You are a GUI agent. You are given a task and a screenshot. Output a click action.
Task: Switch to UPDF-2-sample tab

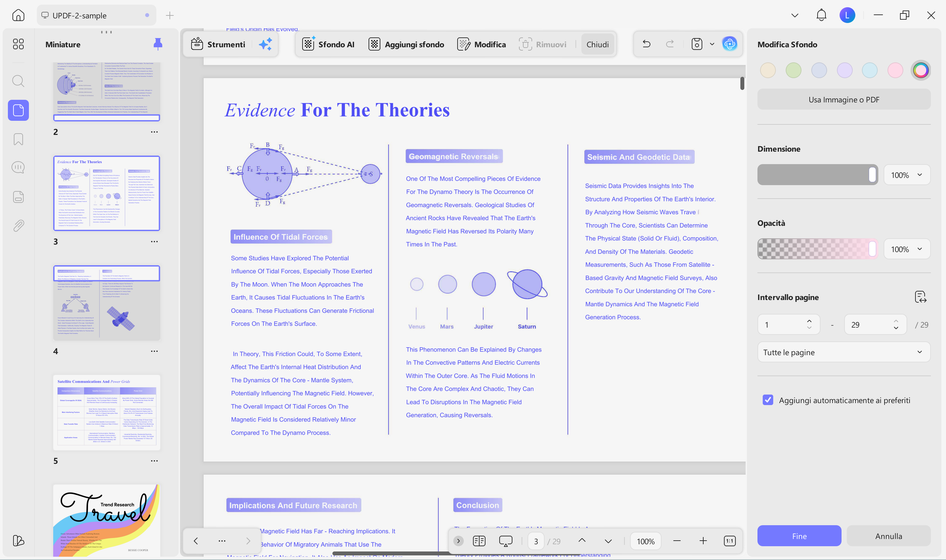coord(96,15)
